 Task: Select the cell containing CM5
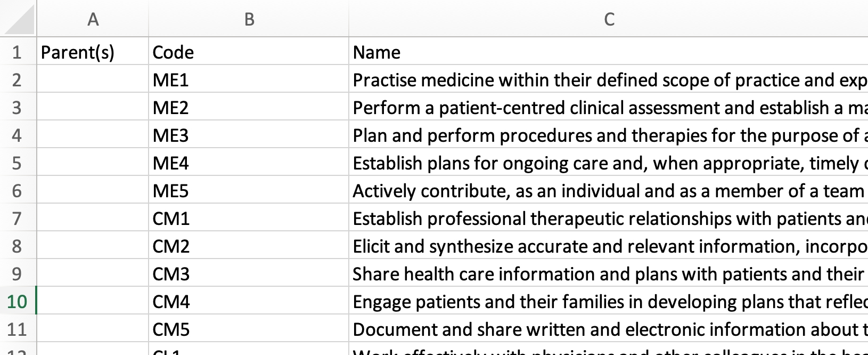(171, 329)
